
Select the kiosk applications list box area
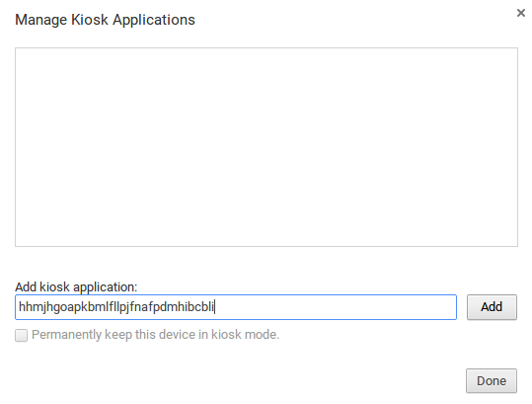coord(266,147)
